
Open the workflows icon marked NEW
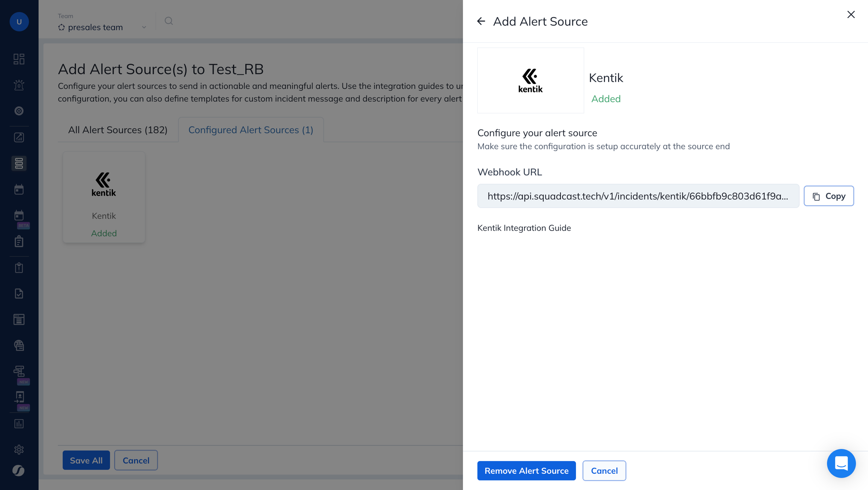click(19, 371)
